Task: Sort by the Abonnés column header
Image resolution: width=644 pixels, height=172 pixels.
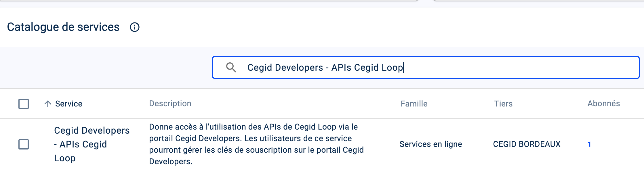Action: 603,104
